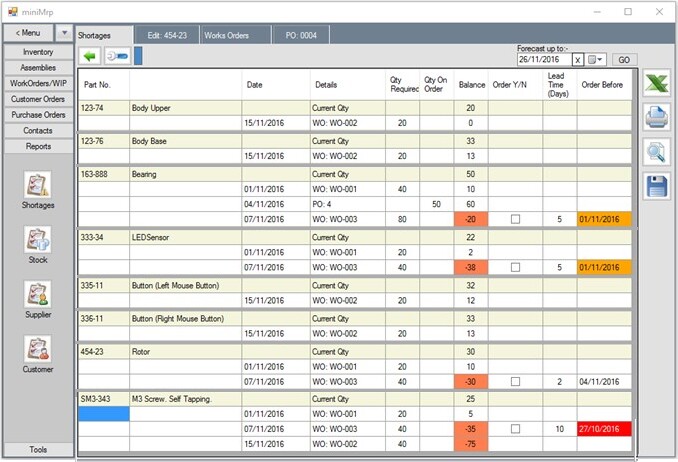Tick Order Y/N for Rotor row
Screen dimensions: 678x462
515,382
